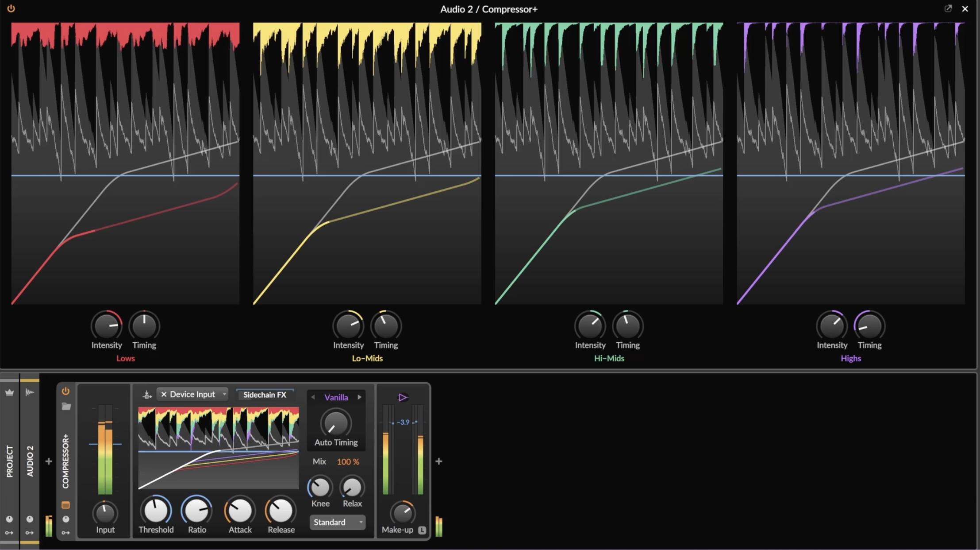
Task: Click Audio 2 remote controls knob icon
Action: [x=30, y=519]
